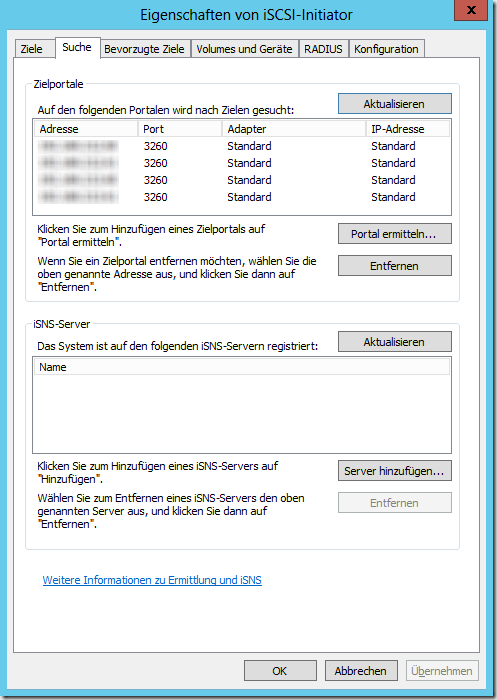Click the Abbrechen button
The height and width of the screenshot is (700, 497).
tap(361, 671)
